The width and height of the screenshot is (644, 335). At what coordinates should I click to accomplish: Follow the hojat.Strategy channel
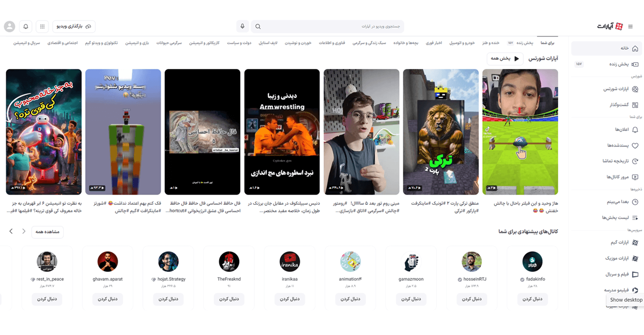[x=169, y=299]
